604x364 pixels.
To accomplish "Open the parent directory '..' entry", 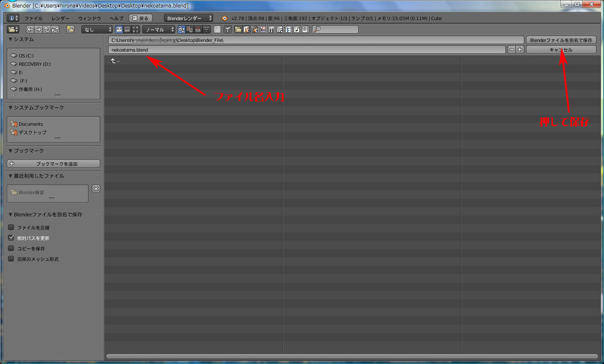I will (115, 61).
